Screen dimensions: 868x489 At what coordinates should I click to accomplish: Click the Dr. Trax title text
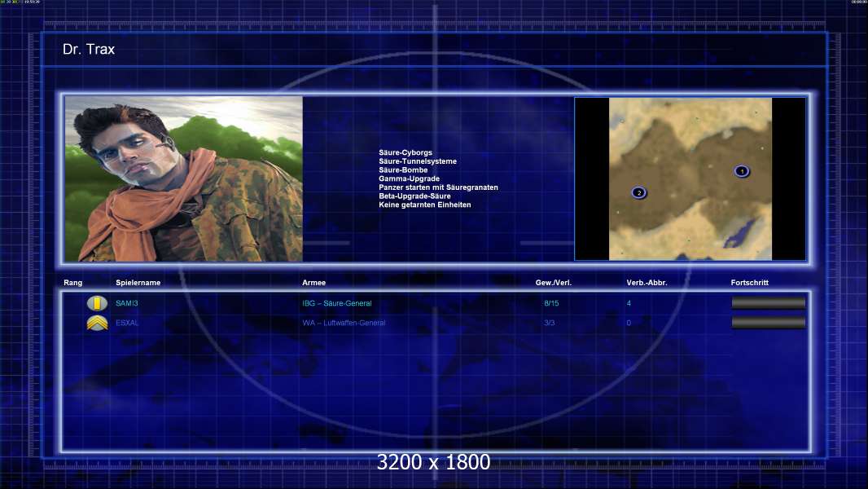tap(89, 49)
